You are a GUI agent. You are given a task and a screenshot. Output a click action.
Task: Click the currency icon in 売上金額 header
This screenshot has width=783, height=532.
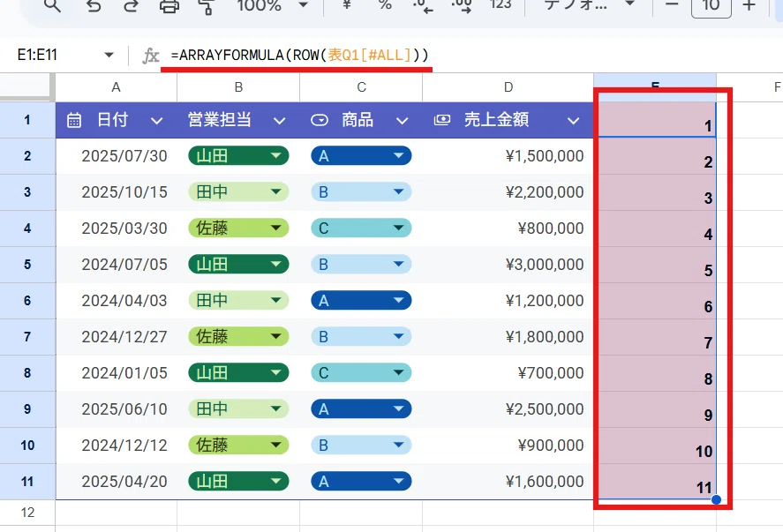pyautogui.click(x=442, y=120)
